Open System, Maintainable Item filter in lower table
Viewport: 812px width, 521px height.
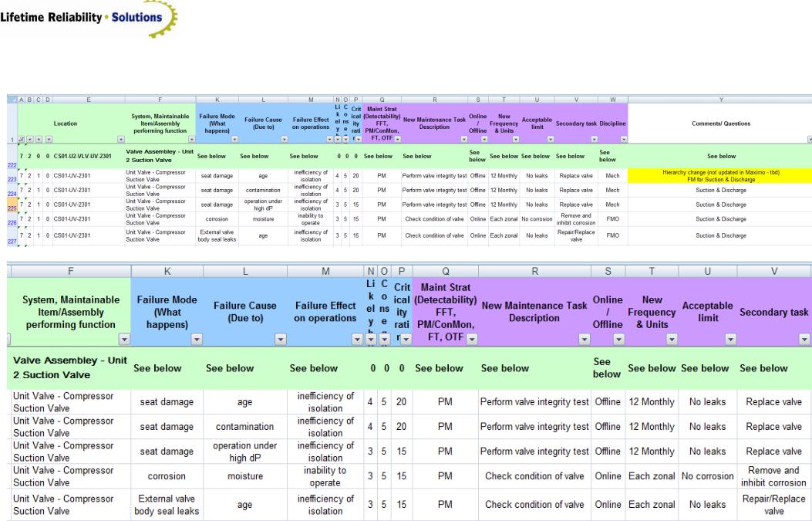click(x=124, y=339)
